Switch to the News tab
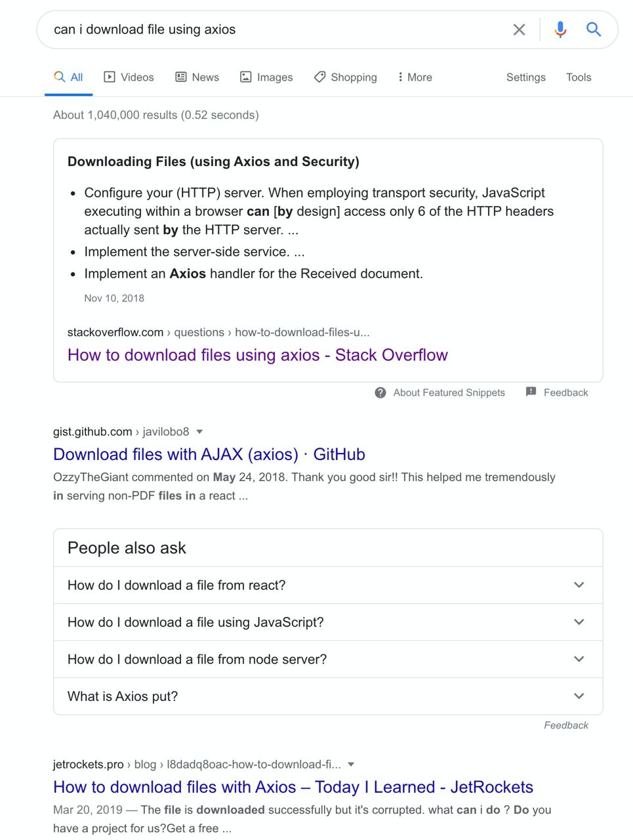Viewport: 633px width, 840px height. point(197,77)
